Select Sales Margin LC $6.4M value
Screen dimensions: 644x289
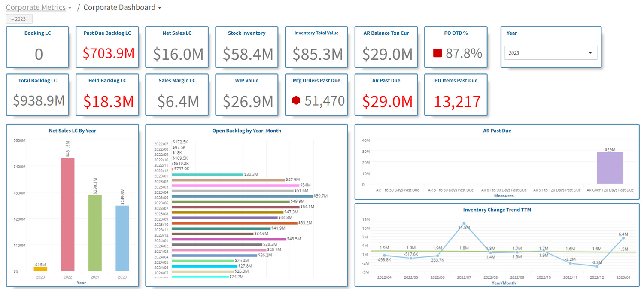[178, 101]
